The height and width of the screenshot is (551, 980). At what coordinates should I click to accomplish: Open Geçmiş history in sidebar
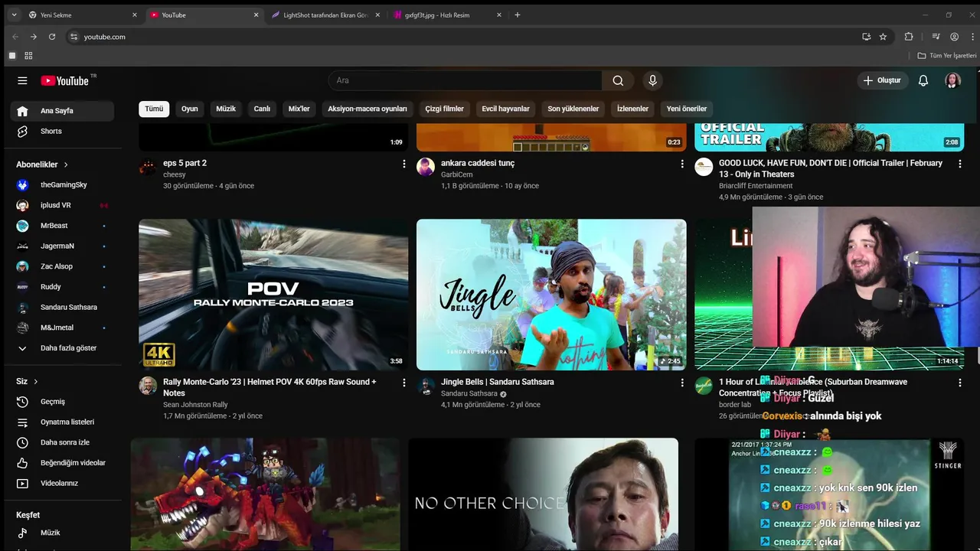[x=62, y=402]
